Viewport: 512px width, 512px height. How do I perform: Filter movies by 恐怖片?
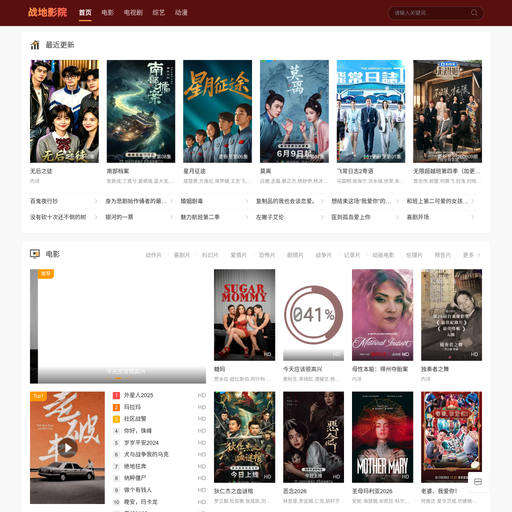pos(267,255)
